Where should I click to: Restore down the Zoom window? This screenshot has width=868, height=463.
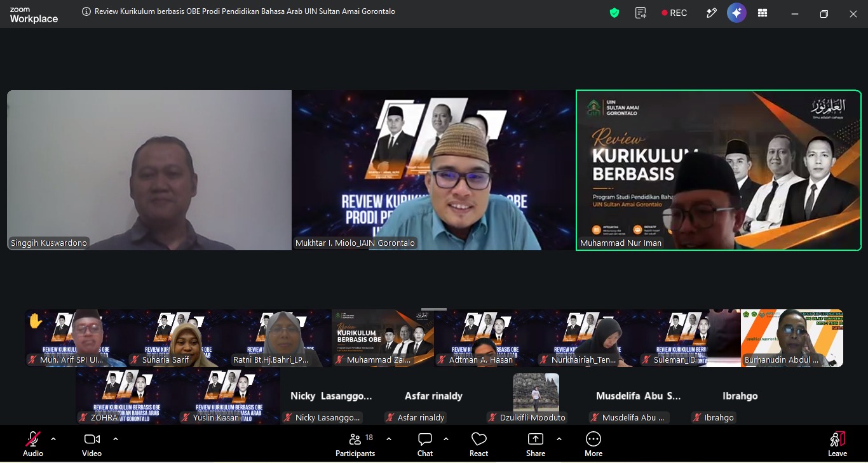point(824,13)
